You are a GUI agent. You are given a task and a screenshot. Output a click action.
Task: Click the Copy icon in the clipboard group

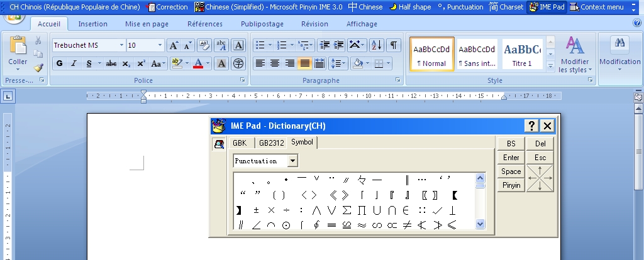click(38, 54)
